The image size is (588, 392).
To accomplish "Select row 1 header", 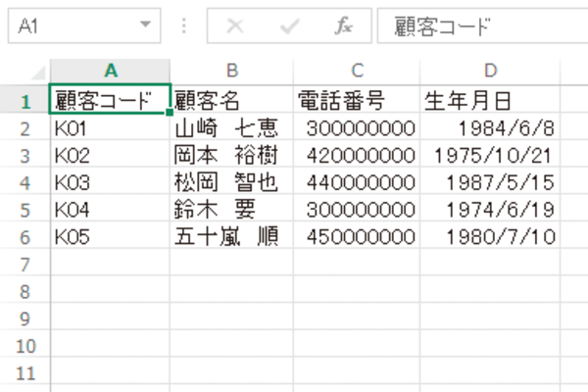I will click(x=24, y=101).
